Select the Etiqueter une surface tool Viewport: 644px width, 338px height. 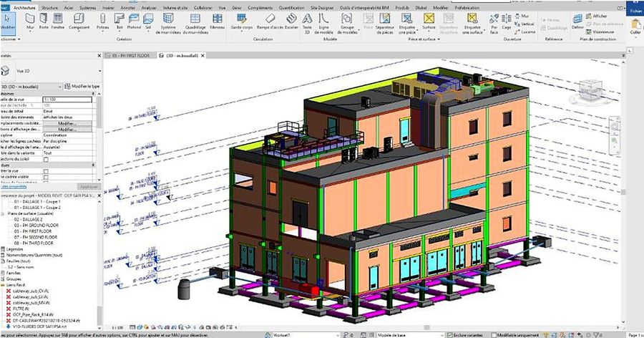click(472, 23)
